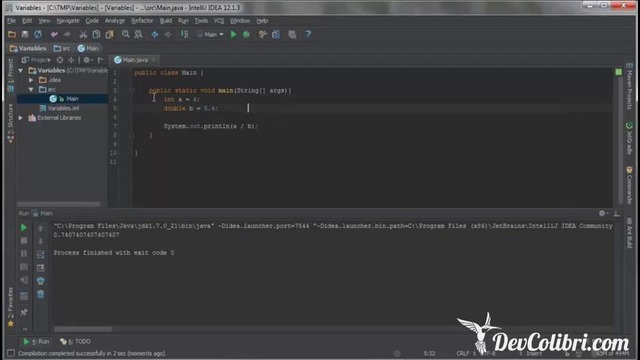Open the VCS menu

(219, 21)
